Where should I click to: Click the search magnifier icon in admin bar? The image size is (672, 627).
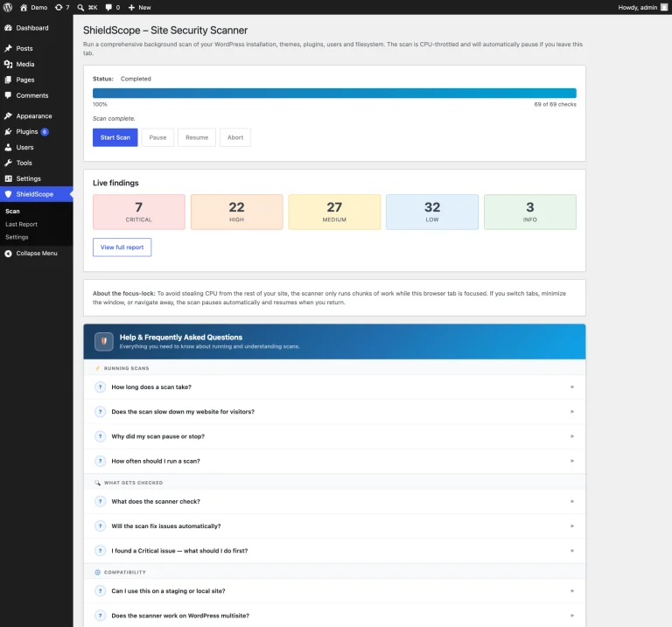click(x=80, y=7)
